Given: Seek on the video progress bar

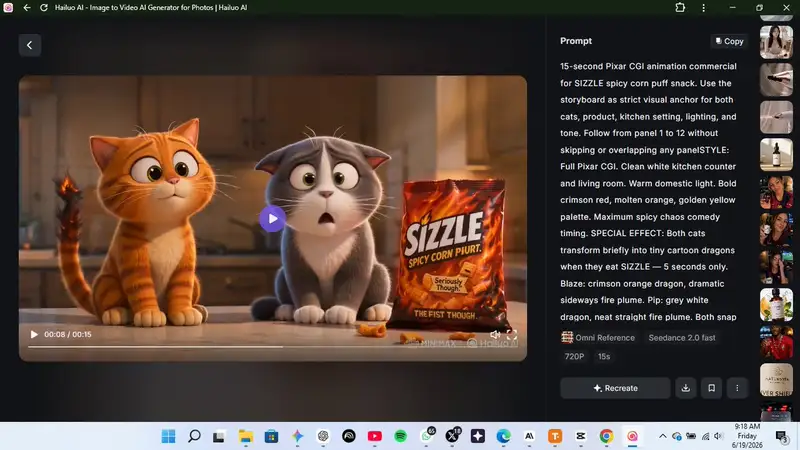Looking at the screenshot, I should click(x=273, y=347).
